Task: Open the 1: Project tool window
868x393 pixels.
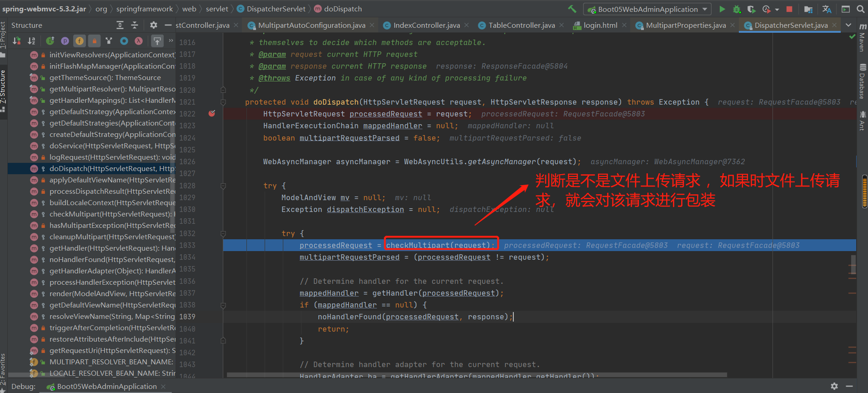Action: tap(3, 39)
